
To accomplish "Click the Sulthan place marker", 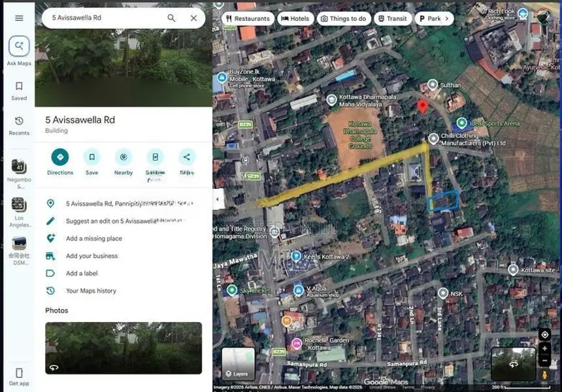I will click(x=433, y=84).
